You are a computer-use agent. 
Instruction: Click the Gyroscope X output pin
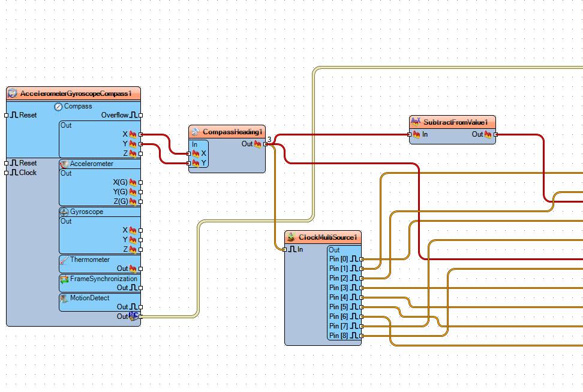coord(140,230)
